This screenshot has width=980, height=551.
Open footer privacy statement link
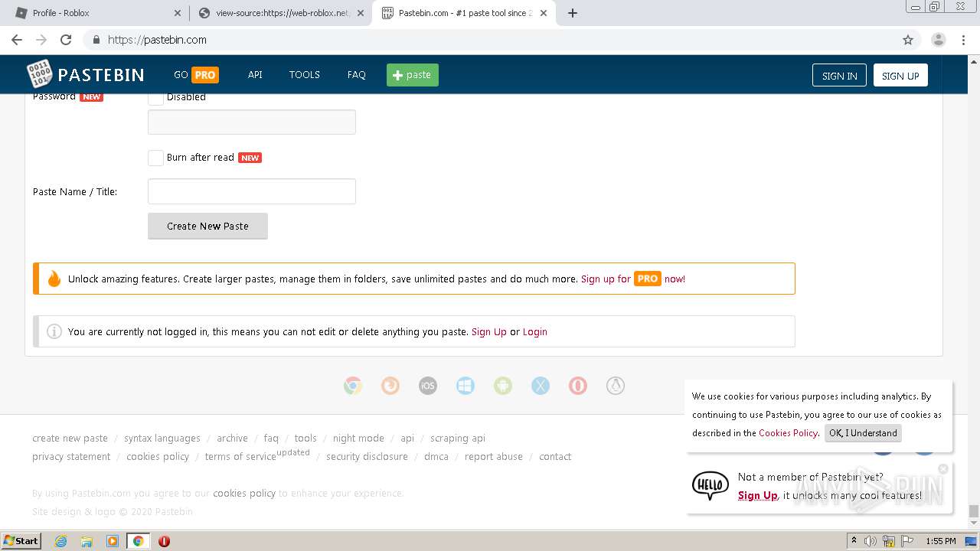[71, 457]
